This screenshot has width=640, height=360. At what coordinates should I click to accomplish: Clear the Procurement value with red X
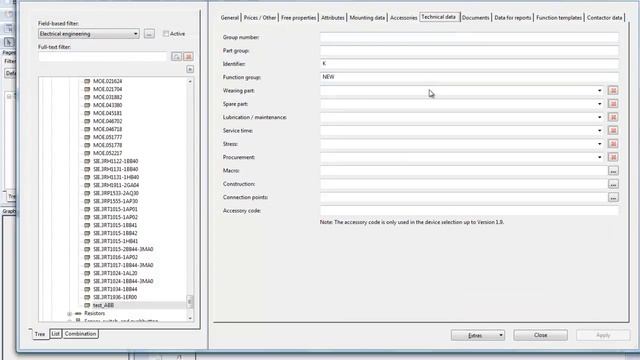tap(613, 157)
